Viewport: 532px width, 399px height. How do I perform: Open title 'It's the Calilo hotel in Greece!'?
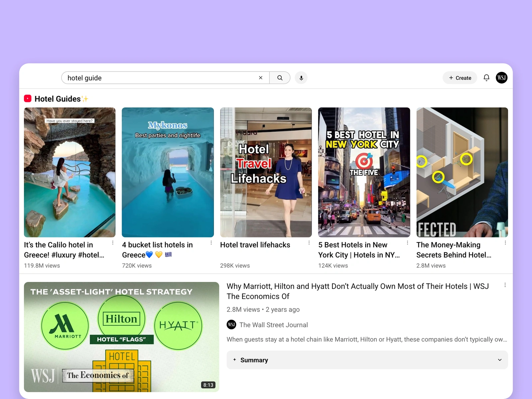[x=64, y=250]
